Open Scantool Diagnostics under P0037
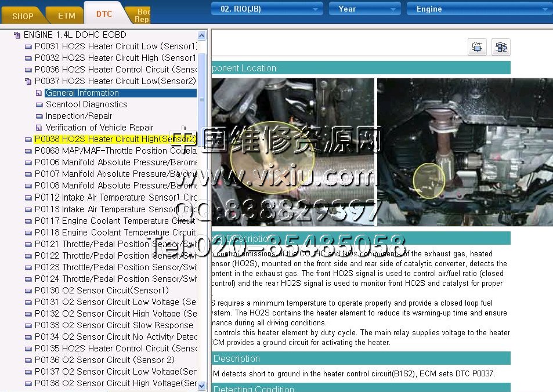Viewport: 553px width, 392px height. coord(86,104)
